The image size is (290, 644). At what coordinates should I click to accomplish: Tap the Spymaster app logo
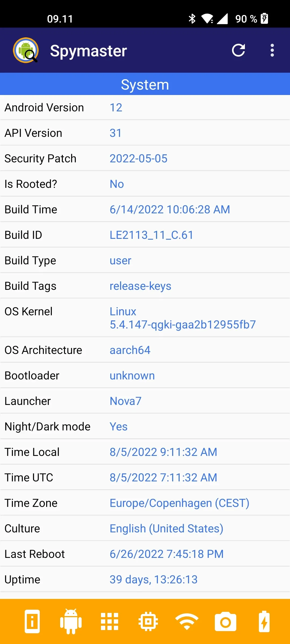pos(26,50)
